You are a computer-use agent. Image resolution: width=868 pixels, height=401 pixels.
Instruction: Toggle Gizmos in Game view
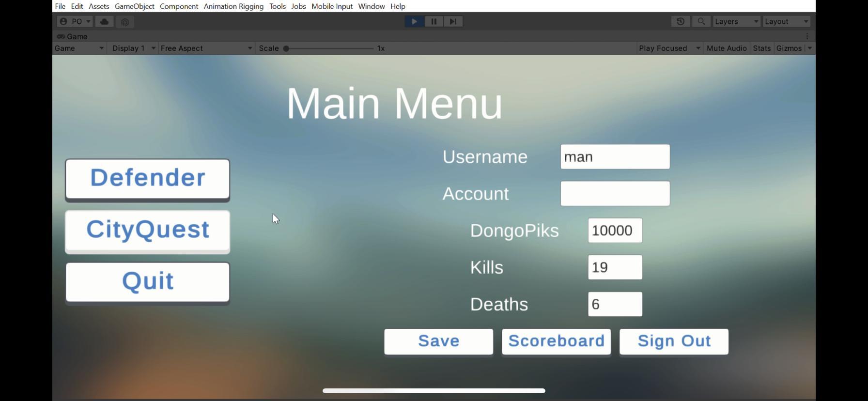click(789, 48)
